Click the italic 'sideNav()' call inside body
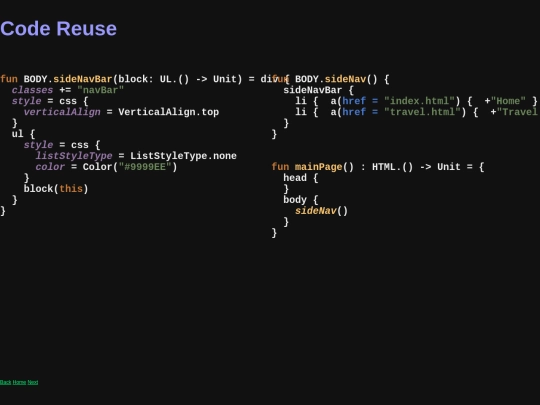Screen dimensions: 540x405 tap(321, 211)
